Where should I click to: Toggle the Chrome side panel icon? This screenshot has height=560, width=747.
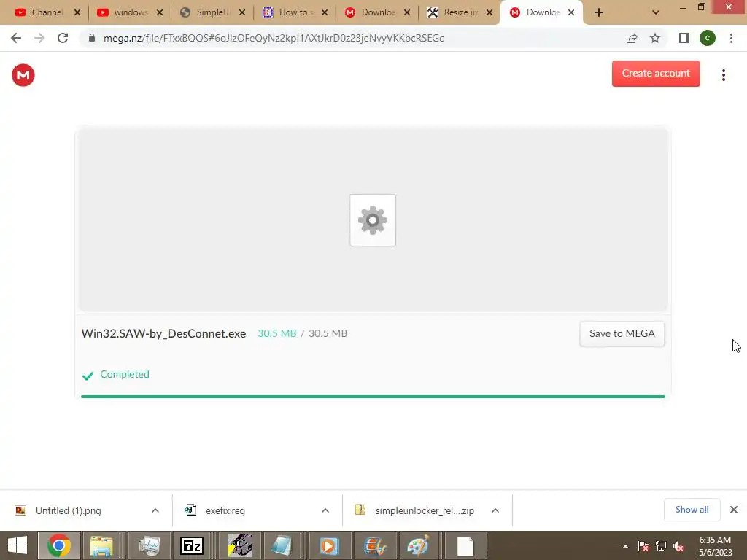pyautogui.click(x=684, y=38)
